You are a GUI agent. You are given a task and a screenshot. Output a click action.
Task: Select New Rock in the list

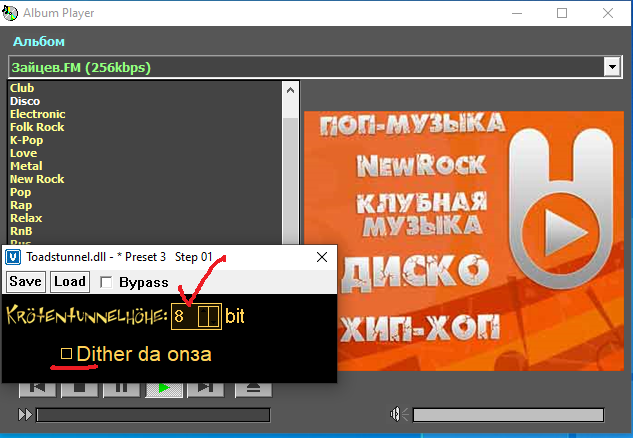[37, 179]
